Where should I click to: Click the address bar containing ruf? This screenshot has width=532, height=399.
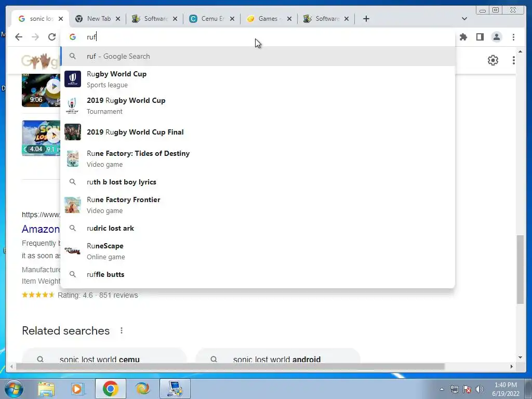click(258, 37)
